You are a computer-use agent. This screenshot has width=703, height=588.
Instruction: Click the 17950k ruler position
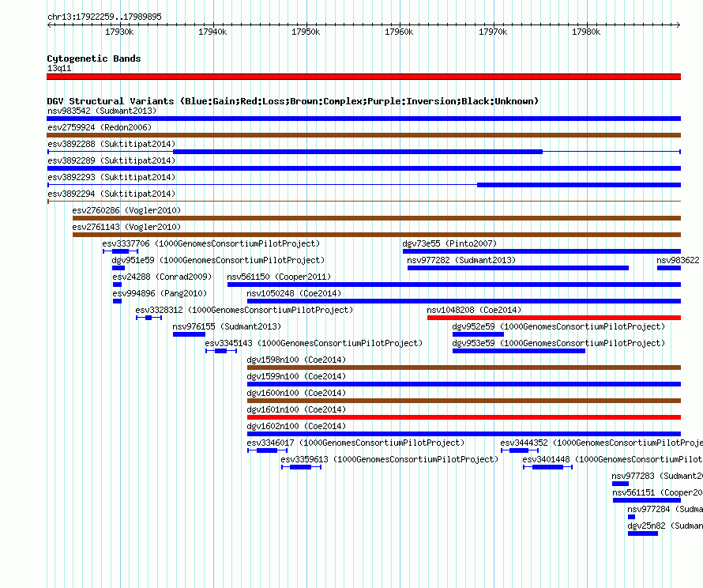coord(306,32)
